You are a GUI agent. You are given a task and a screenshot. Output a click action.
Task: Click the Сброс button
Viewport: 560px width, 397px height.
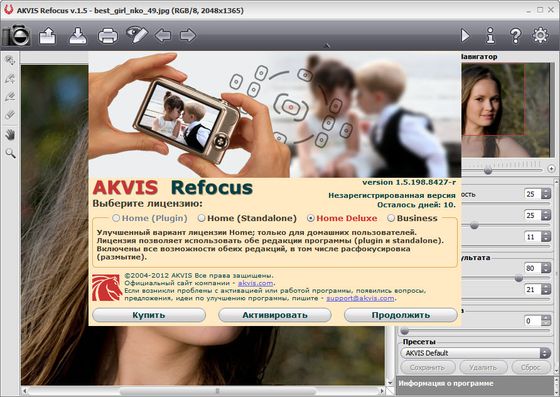(530, 367)
